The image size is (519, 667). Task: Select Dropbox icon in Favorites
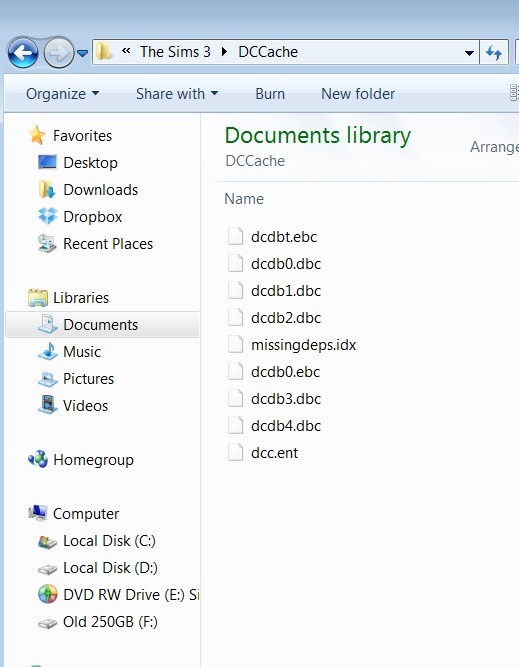pyautogui.click(x=47, y=216)
